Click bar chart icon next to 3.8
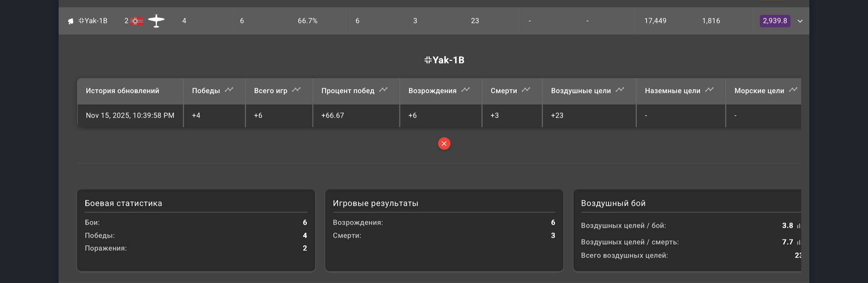This screenshot has width=868, height=283. tap(798, 226)
